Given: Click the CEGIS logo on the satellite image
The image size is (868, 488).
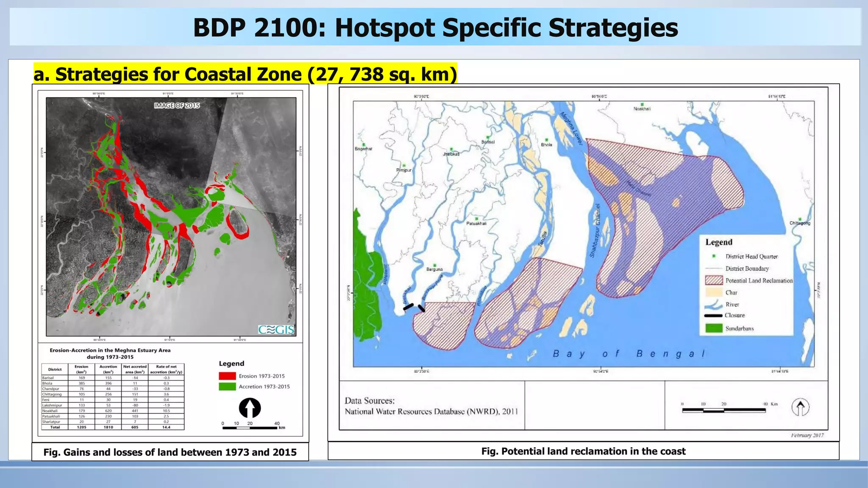Looking at the screenshot, I should (276, 330).
